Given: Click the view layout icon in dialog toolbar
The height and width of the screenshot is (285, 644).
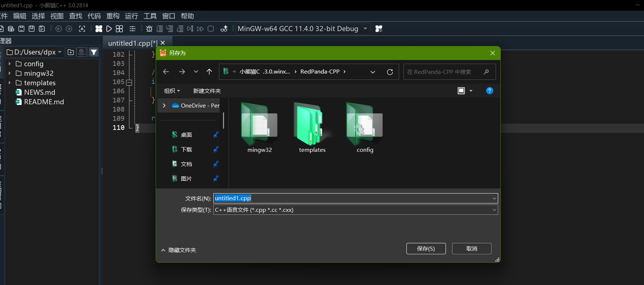Looking at the screenshot, I should 461,91.
